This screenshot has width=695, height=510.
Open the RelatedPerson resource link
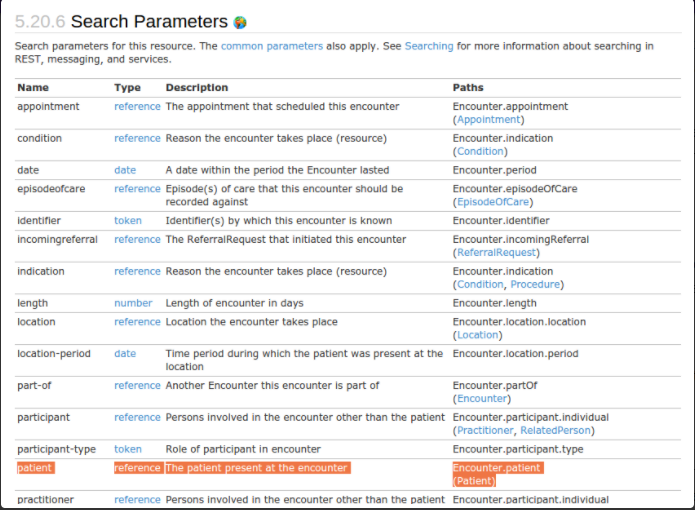555,430
